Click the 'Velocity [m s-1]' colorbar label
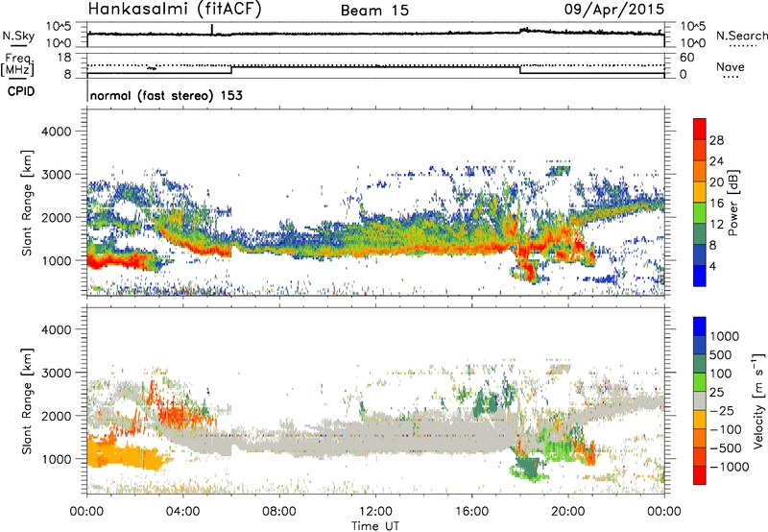 coord(758,400)
